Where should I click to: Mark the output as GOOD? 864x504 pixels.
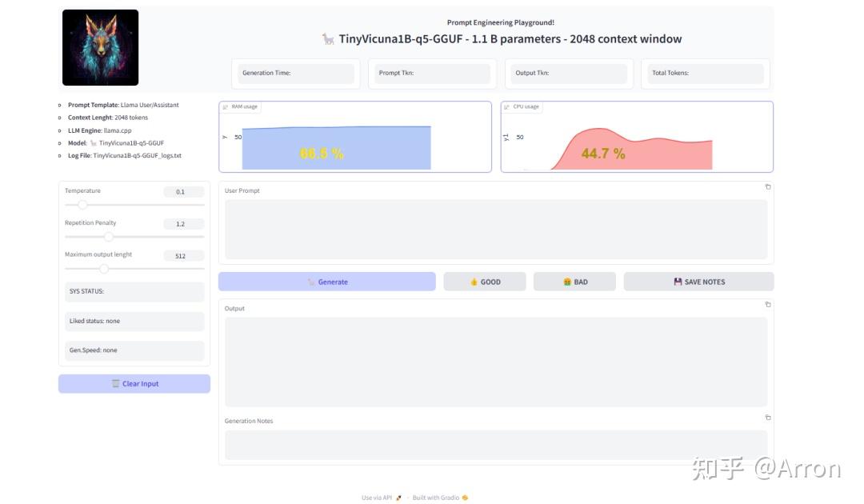click(x=485, y=282)
